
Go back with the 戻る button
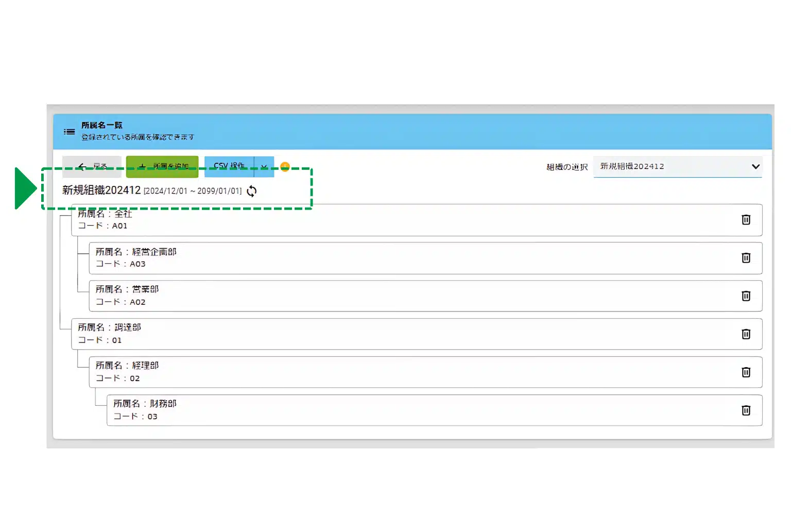(92, 166)
